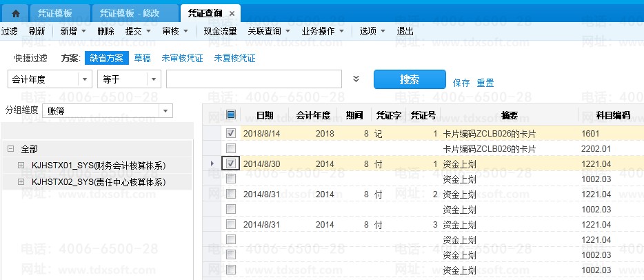Viewport: 644px width, 280px height.
Task: Collapse the 全部 tree root node
Action: (11, 149)
